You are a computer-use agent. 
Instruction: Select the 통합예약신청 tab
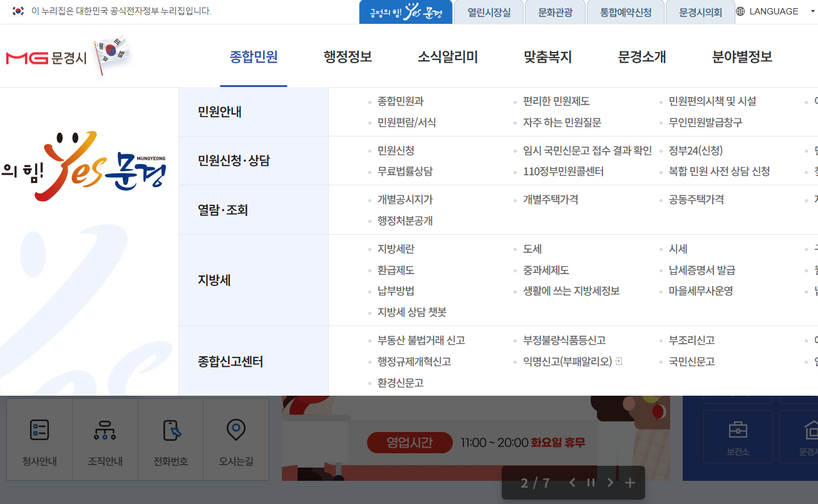625,11
